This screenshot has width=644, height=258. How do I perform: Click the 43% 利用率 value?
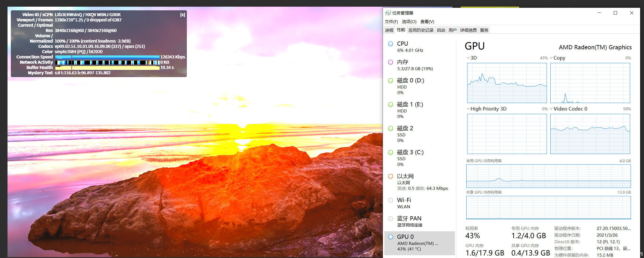click(473, 236)
